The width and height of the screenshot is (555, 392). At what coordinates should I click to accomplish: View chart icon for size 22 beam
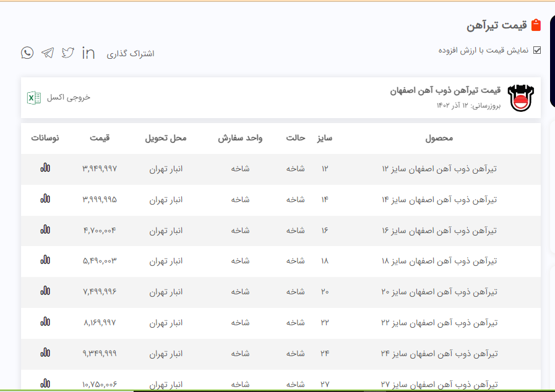(x=45, y=322)
